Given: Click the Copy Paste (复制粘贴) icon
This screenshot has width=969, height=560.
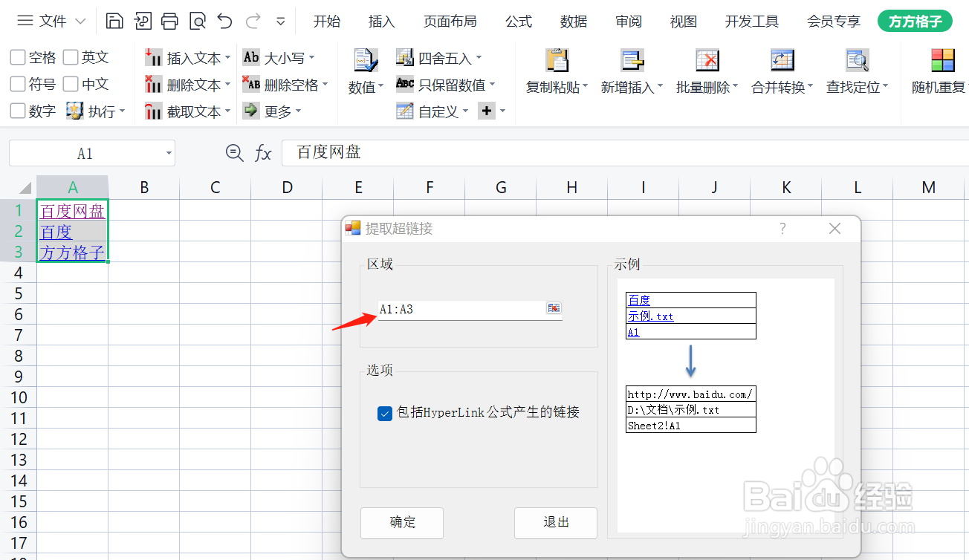Looking at the screenshot, I should (557, 61).
